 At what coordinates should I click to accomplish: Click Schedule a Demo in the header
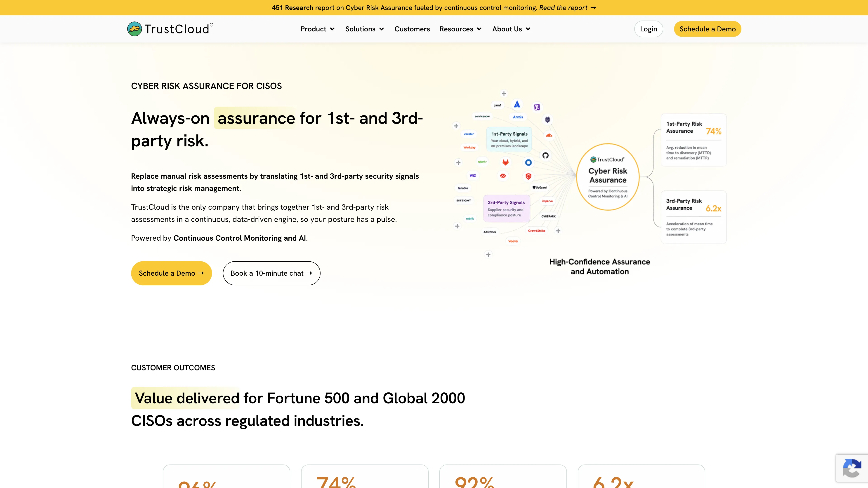707,29
